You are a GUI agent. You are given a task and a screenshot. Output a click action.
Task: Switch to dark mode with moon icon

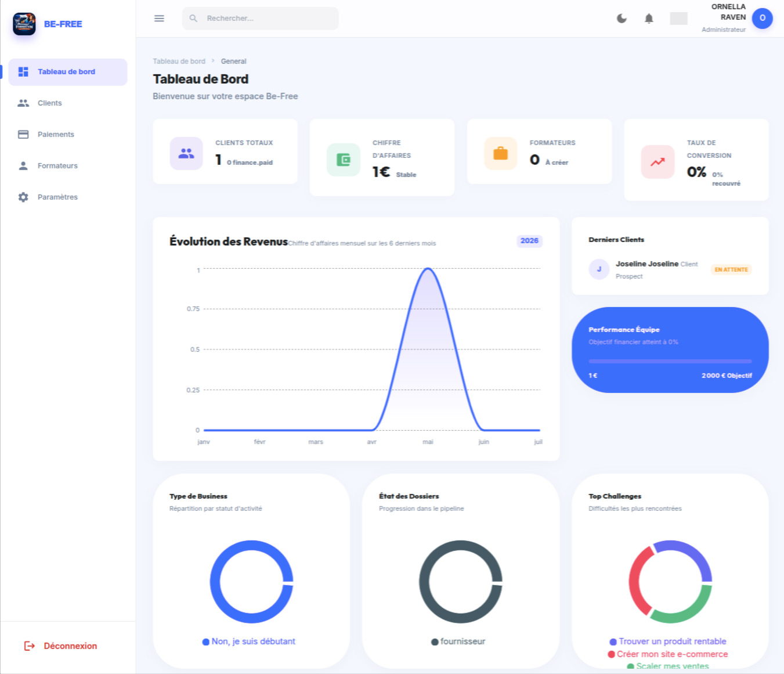point(622,19)
